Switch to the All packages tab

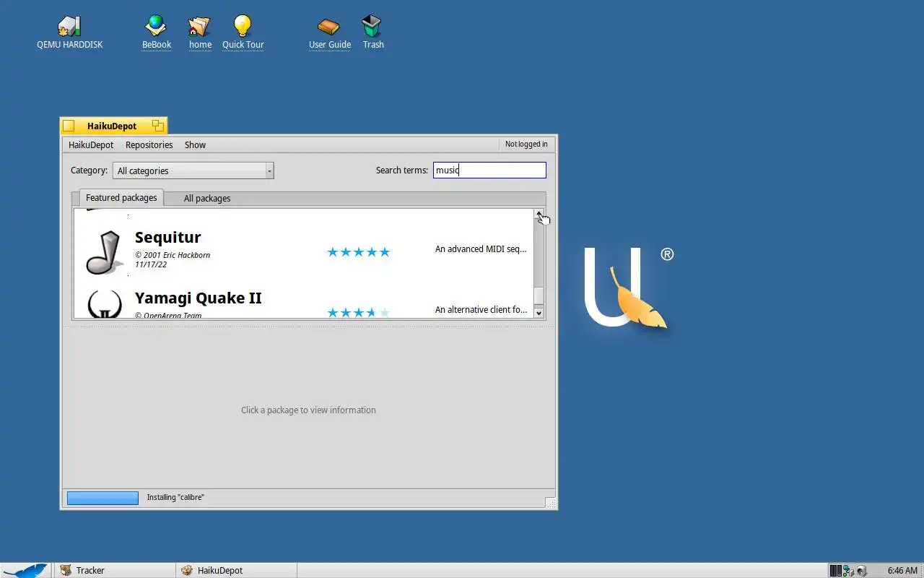pyautogui.click(x=207, y=199)
